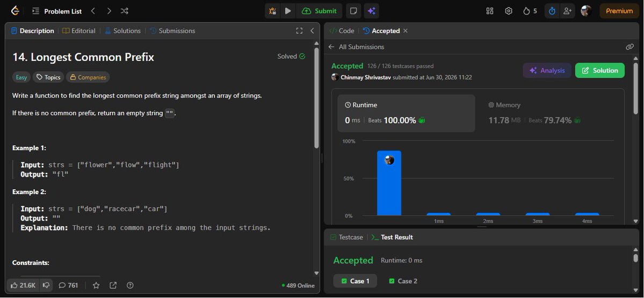Click the problem title Longest Common Prefix
This screenshot has height=298, width=644.
83,57
